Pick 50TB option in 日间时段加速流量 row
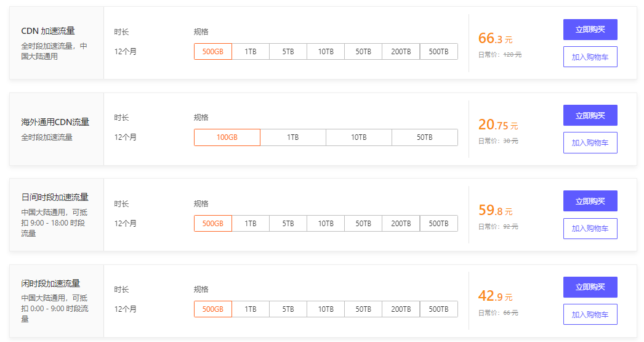 pos(363,224)
